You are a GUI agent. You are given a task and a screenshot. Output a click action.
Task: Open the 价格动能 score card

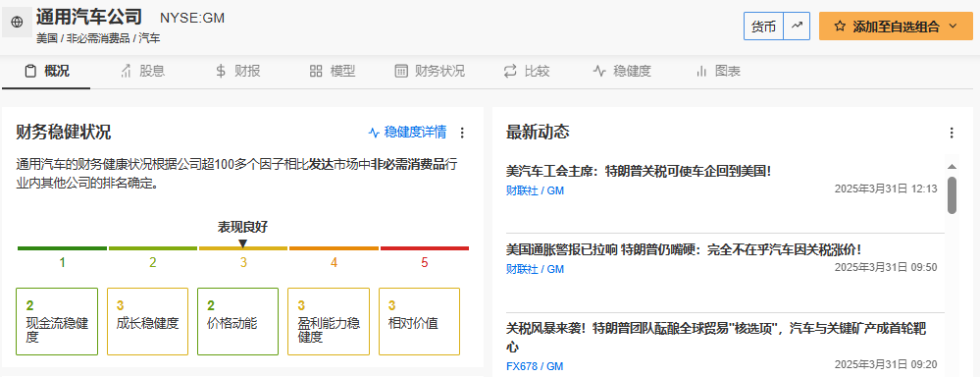pos(238,321)
